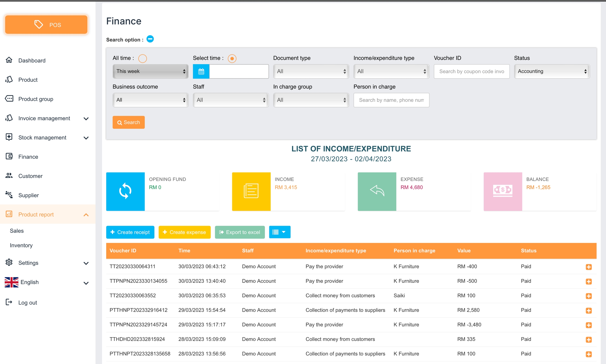
Task: Open the Status Accounting dropdown
Action: 552,71
